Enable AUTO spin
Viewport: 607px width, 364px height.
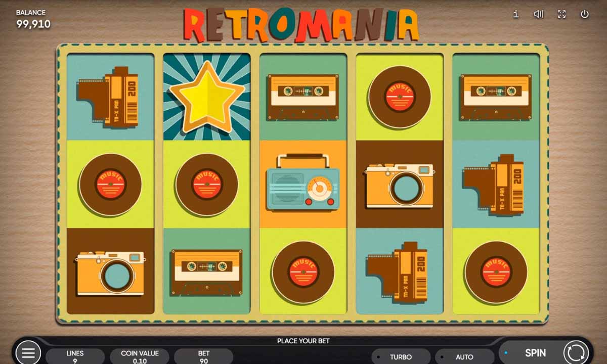coord(464,356)
